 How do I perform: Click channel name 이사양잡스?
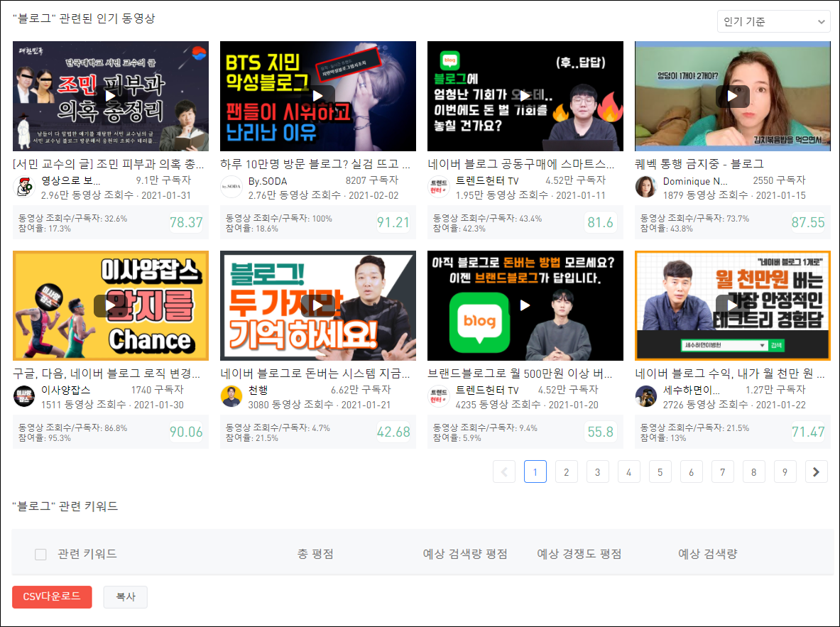65,390
